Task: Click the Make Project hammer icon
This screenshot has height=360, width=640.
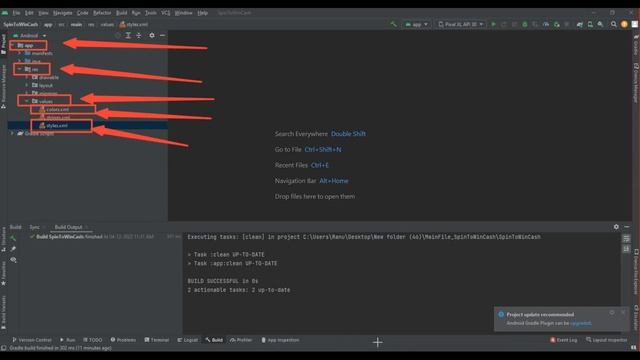Action: 393,24
